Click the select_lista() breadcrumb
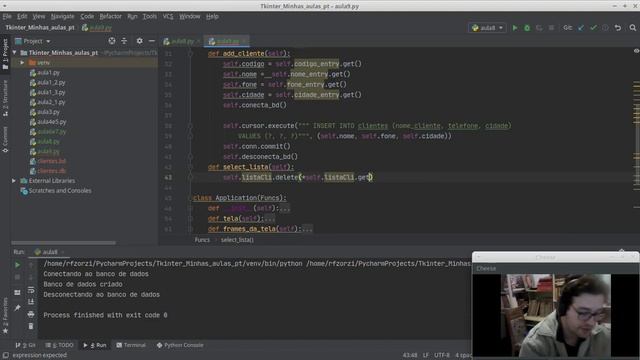Image resolution: width=640 pixels, height=360 pixels. point(237,240)
